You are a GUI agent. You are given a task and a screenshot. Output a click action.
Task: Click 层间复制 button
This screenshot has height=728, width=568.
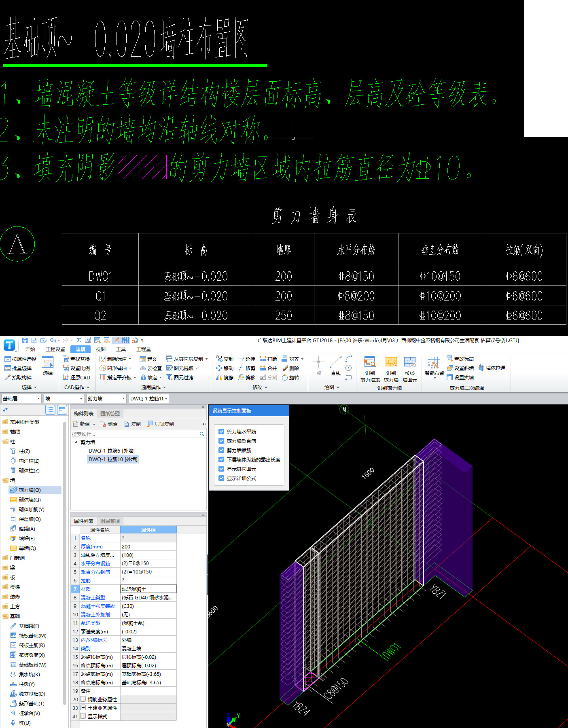(x=160, y=424)
